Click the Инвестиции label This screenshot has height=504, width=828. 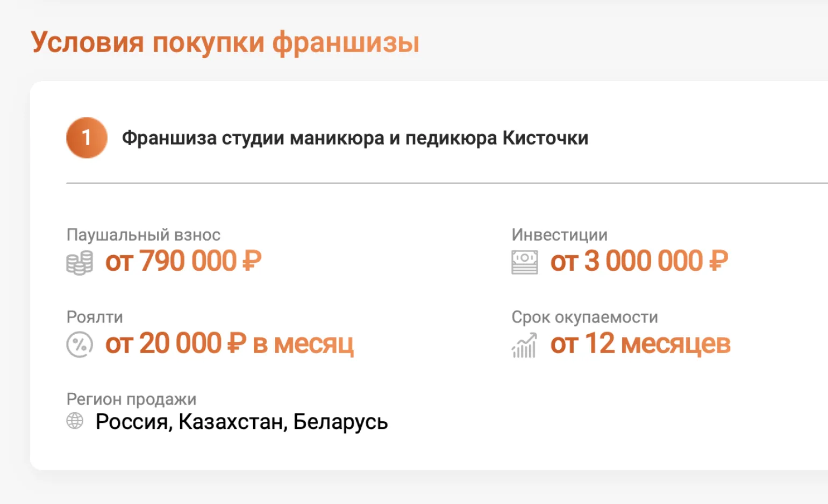coord(559,235)
